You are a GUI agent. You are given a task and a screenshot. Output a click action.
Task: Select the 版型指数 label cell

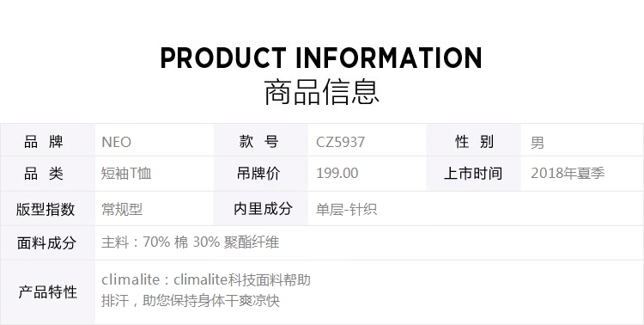[x=47, y=209]
